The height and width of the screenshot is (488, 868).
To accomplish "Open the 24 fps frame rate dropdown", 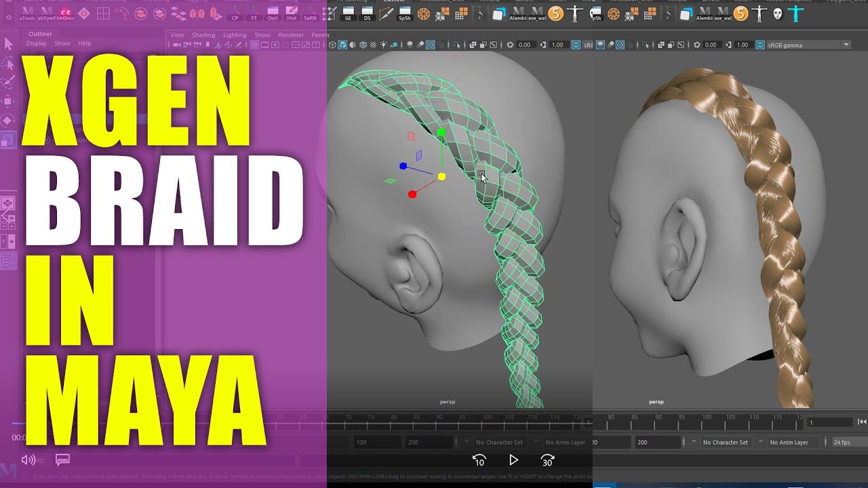I will click(x=850, y=442).
